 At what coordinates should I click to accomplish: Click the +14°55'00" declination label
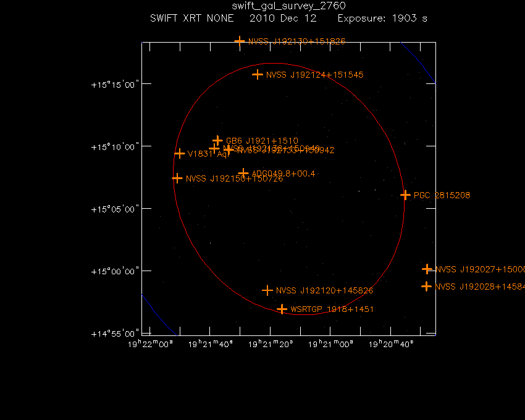coord(115,334)
